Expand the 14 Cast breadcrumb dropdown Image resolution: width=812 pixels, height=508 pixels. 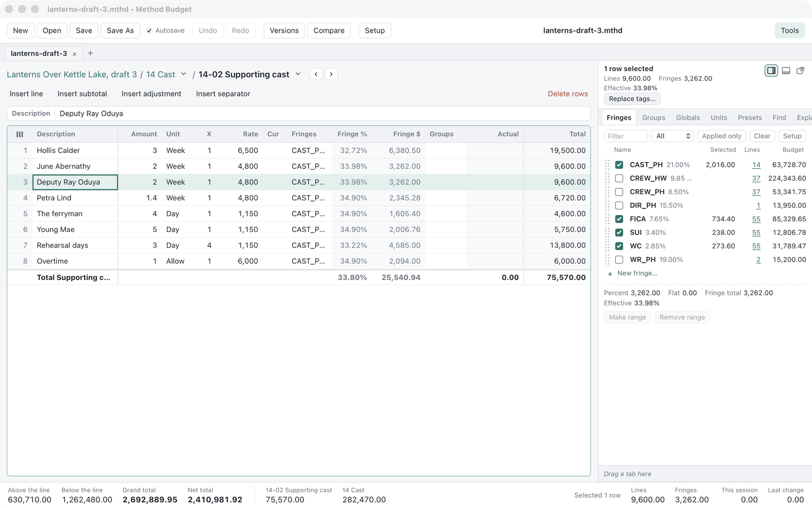183,74
